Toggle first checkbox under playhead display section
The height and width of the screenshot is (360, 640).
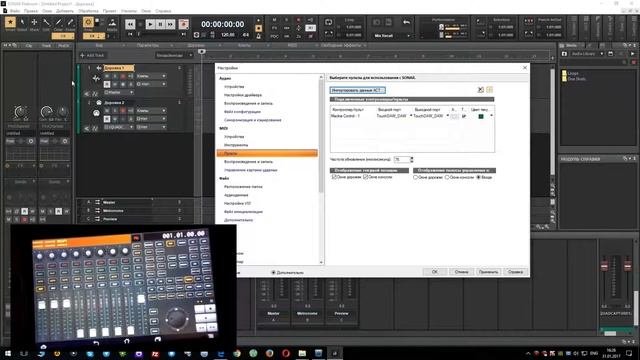[x=334, y=177]
